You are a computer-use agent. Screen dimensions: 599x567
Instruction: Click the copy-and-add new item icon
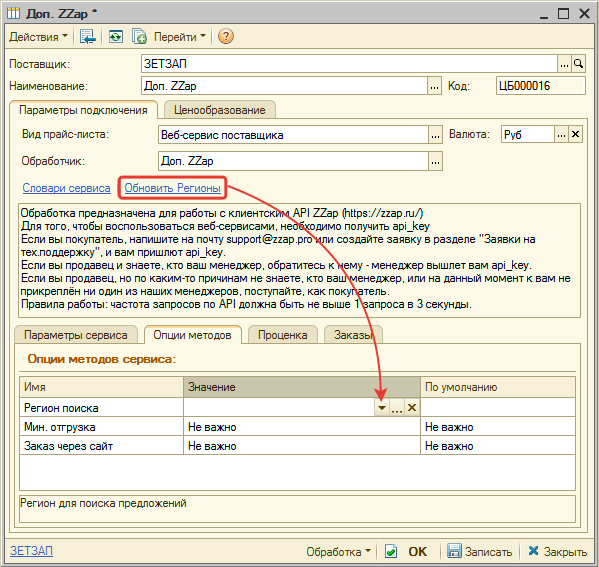coord(139,37)
